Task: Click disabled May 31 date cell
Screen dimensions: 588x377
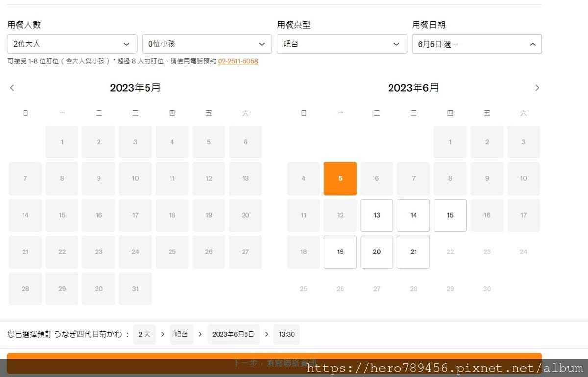Action: click(x=135, y=289)
